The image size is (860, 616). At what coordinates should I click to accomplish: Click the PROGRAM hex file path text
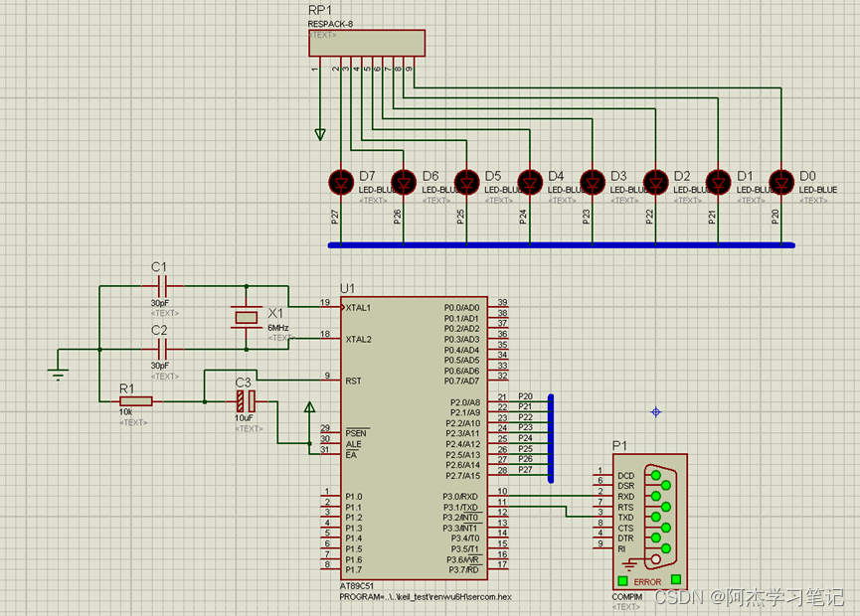click(x=426, y=596)
